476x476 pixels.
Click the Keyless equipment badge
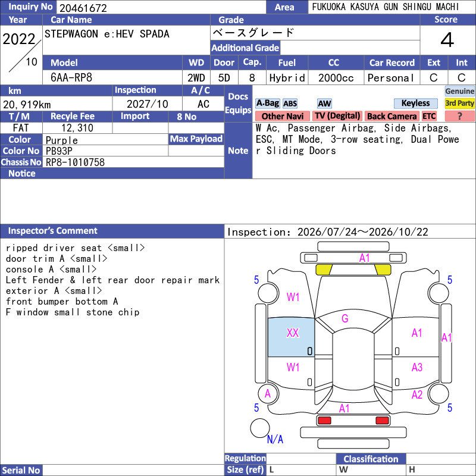tap(415, 103)
